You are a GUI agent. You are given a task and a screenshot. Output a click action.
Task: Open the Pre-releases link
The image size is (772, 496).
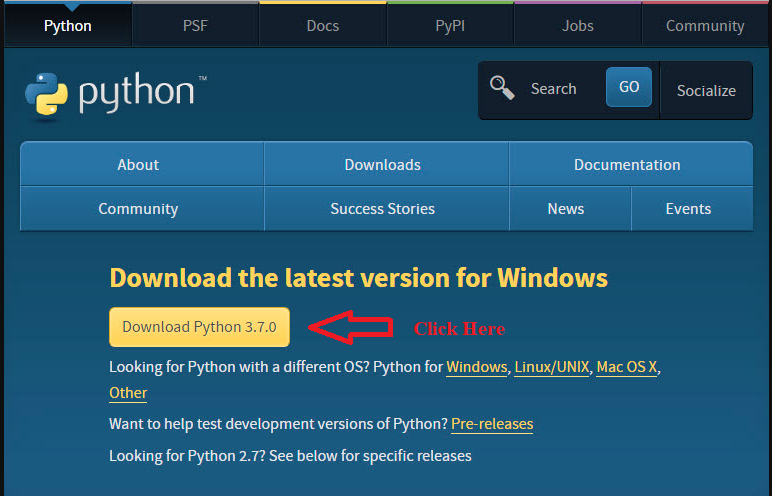click(x=492, y=424)
